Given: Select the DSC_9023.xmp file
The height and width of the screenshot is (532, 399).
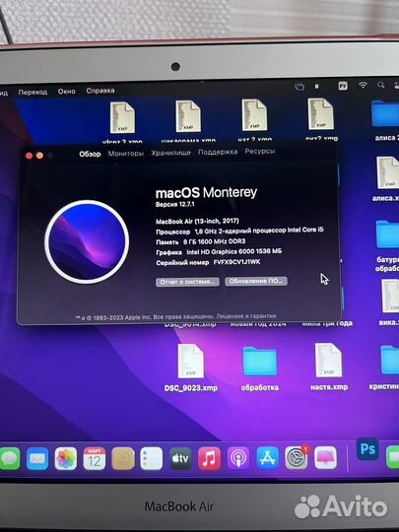Looking at the screenshot, I should pyautogui.click(x=191, y=367).
